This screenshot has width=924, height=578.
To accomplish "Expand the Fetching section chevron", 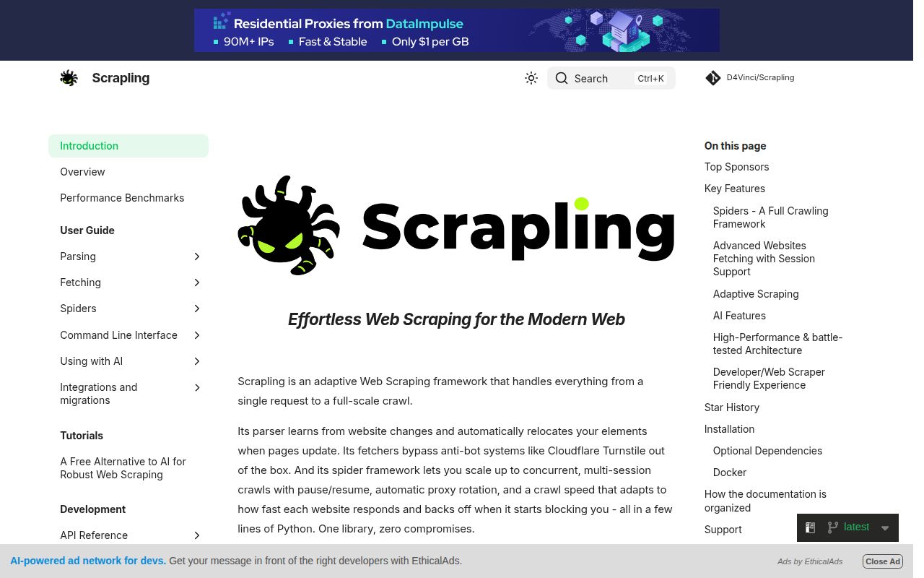I will [197, 282].
